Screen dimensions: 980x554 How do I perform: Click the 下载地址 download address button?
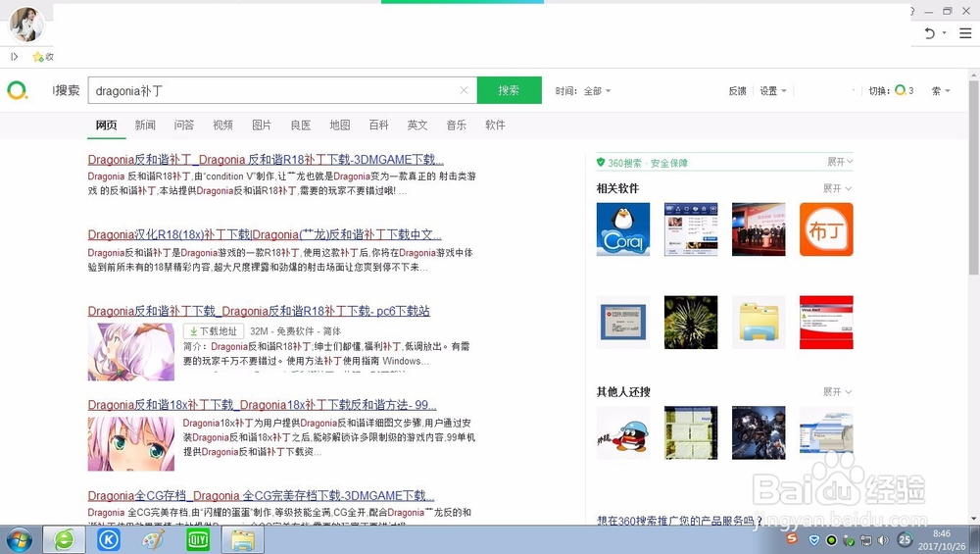(213, 330)
